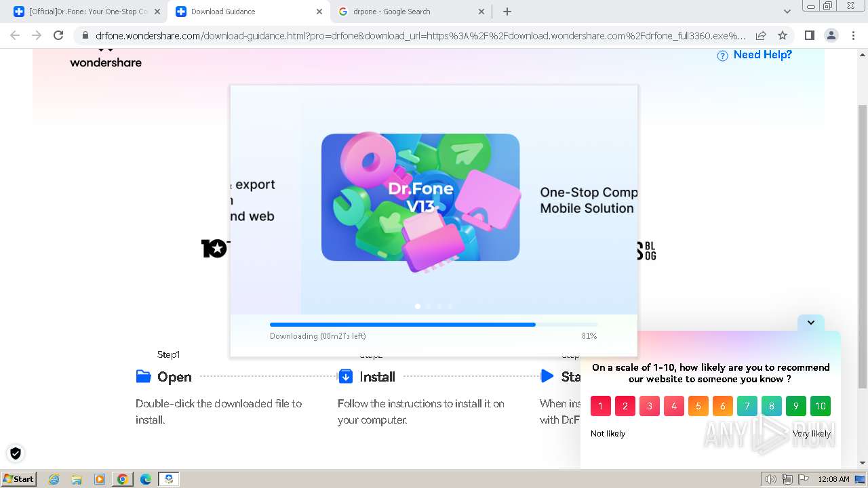868x488 pixels.
Task: Switch to drpone Google Search tab
Action: (x=411, y=12)
